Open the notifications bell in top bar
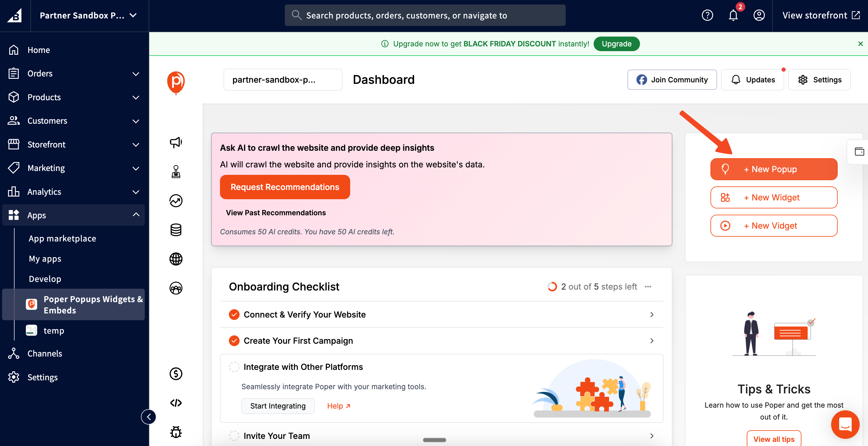This screenshot has width=868, height=446. click(733, 15)
